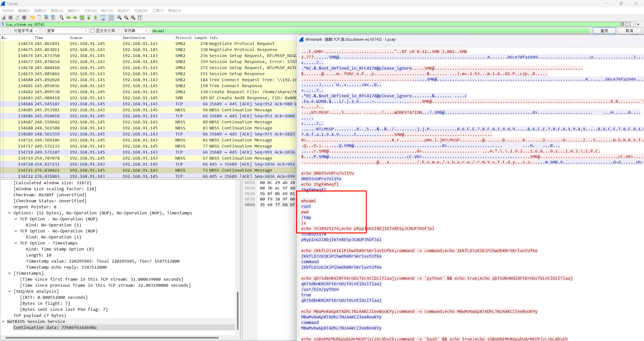The image size is (644, 341).
Task: Click the display filter bookmark icon
Action: click(x=3, y=24)
